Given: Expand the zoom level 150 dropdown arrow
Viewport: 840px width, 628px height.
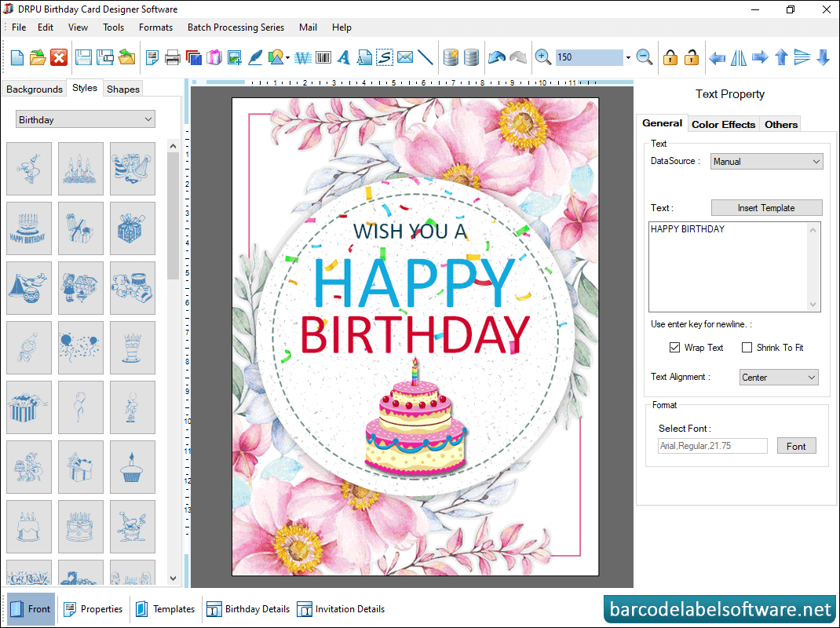Looking at the screenshot, I should (x=628, y=57).
